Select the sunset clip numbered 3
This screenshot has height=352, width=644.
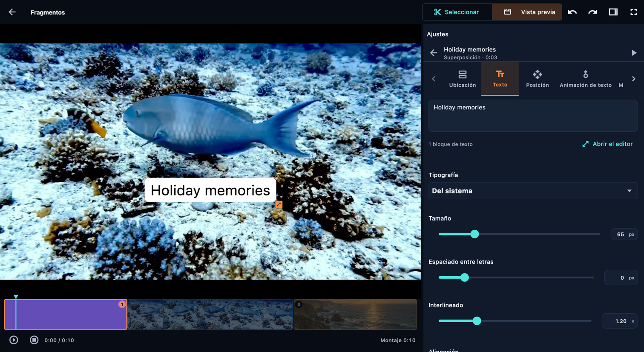pos(355,315)
